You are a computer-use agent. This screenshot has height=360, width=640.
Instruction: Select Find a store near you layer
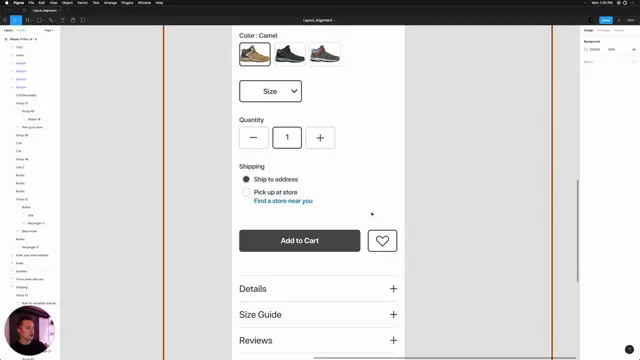click(x=30, y=279)
